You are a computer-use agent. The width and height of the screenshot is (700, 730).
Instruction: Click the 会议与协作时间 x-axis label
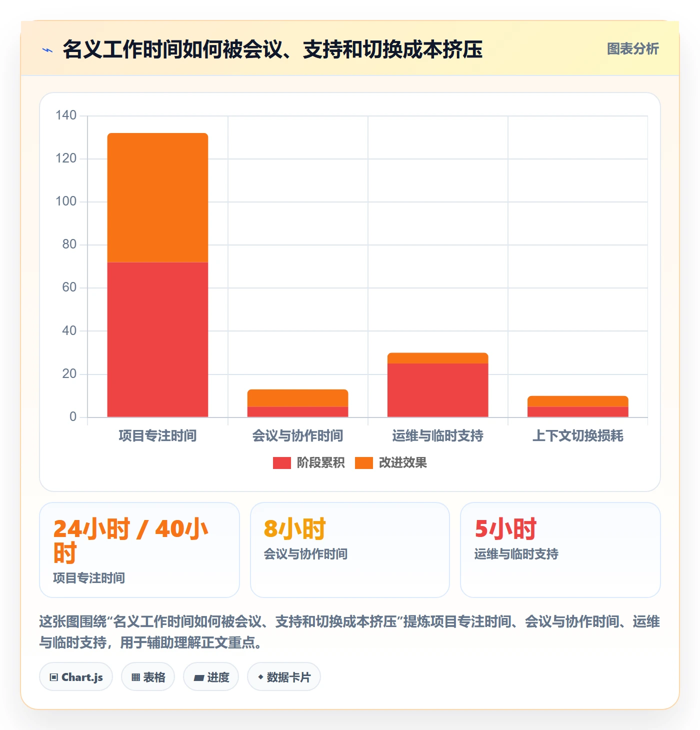297,436
